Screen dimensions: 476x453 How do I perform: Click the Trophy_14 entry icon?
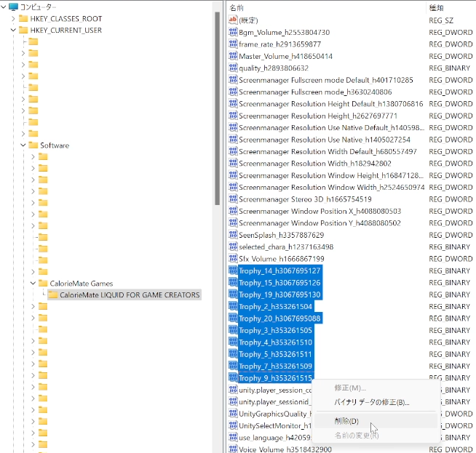pos(233,270)
